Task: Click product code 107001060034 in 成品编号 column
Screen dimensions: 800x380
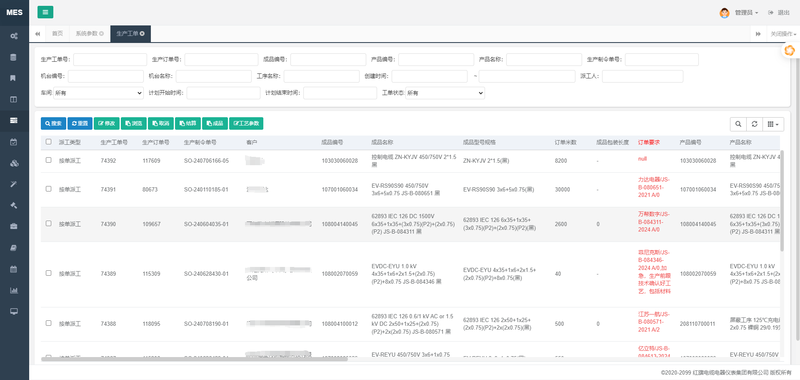Action: click(340, 189)
